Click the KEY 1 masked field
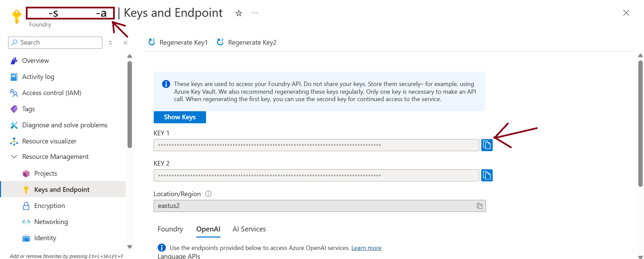The height and width of the screenshot is (259, 644). coord(316,145)
